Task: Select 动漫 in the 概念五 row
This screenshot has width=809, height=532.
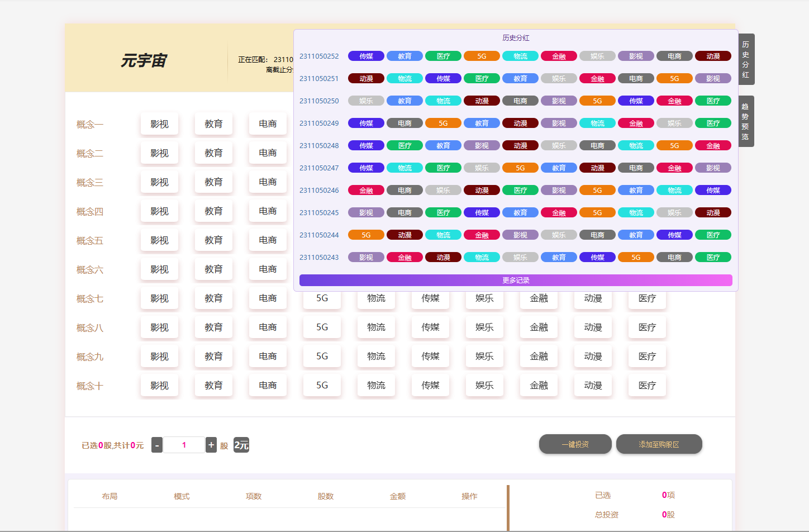Action: coord(593,240)
